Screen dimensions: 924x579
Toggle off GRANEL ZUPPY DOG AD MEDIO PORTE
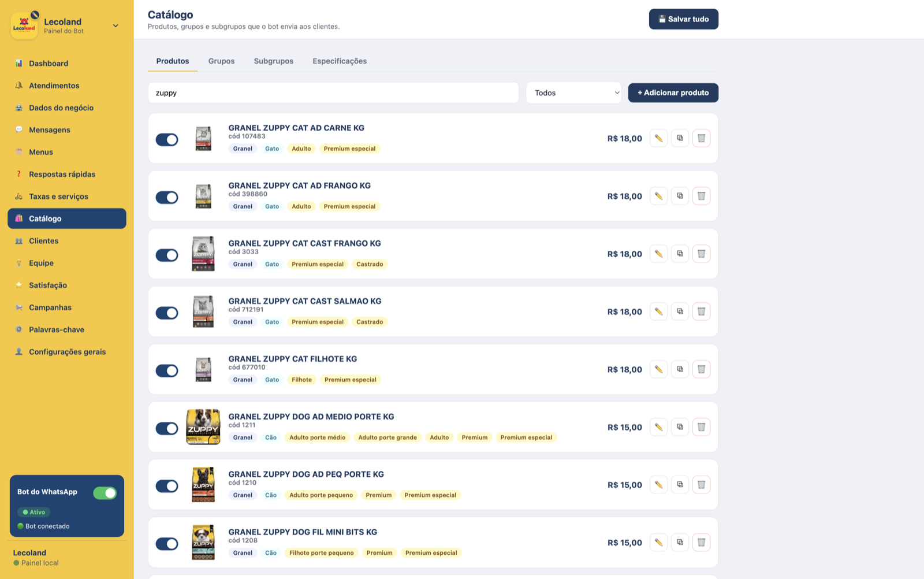(167, 429)
